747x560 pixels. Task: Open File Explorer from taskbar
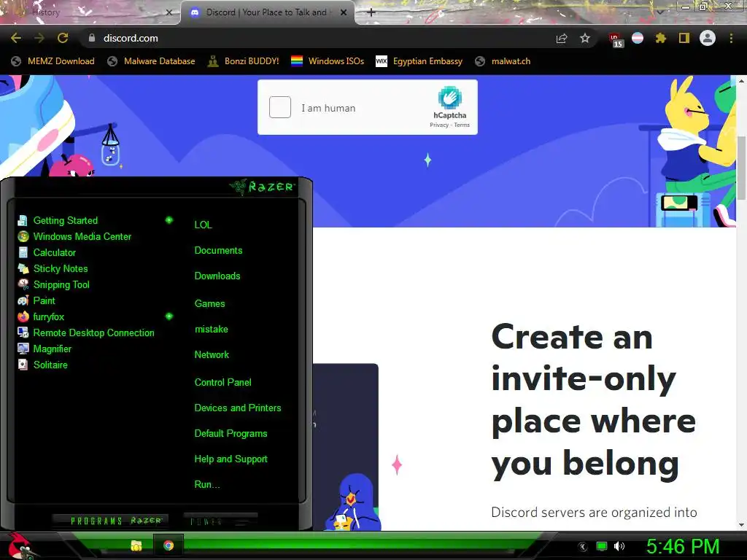point(136,545)
